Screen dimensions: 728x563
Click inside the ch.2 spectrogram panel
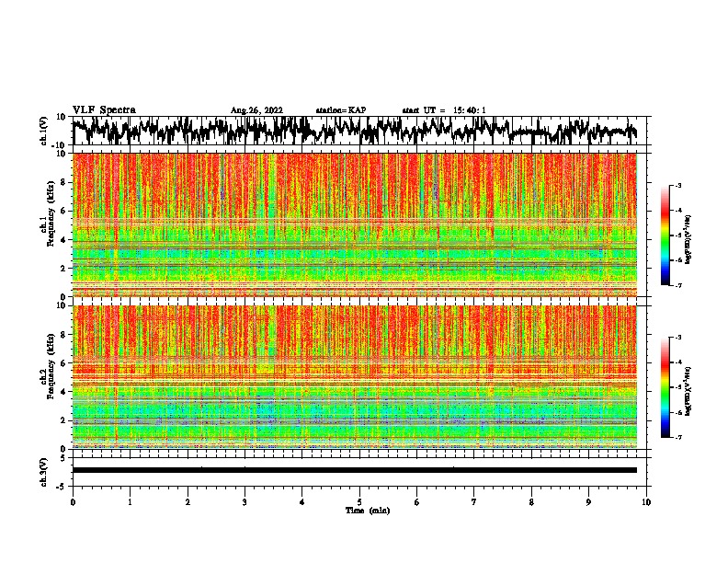(355, 377)
